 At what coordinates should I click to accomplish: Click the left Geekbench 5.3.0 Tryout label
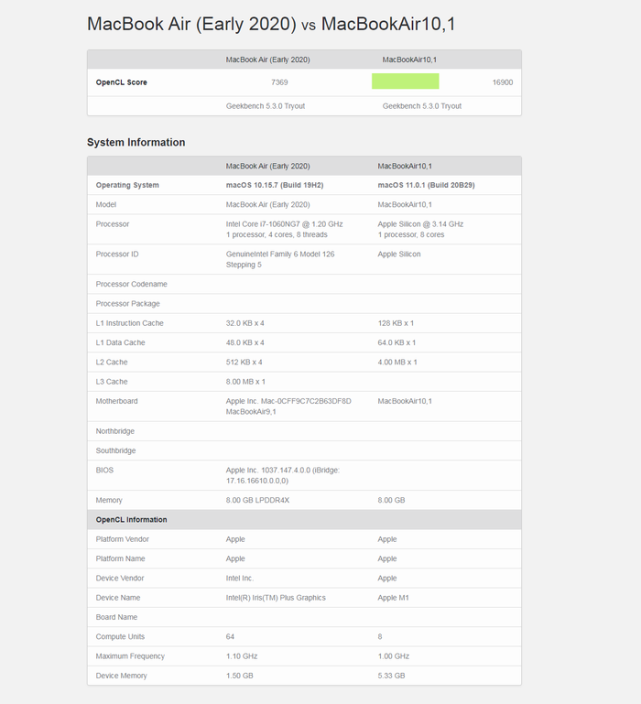(x=265, y=106)
